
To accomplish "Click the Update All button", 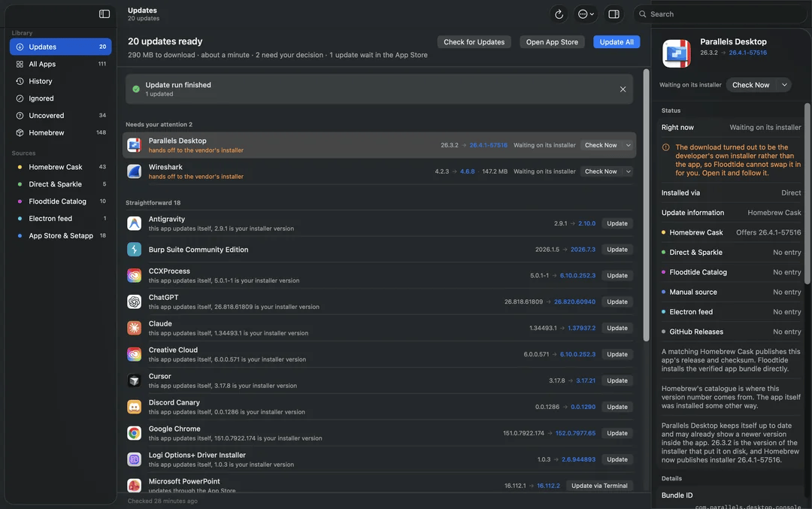I will (x=617, y=42).
